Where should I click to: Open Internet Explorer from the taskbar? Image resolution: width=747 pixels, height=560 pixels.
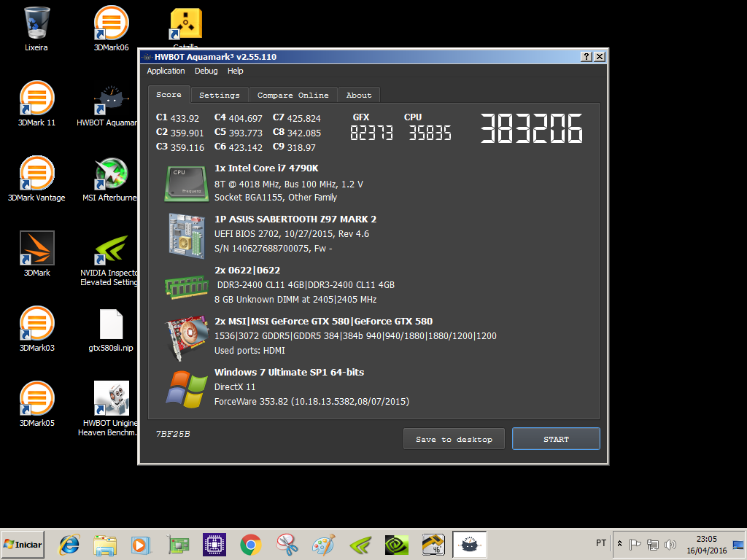pos(69,544)
